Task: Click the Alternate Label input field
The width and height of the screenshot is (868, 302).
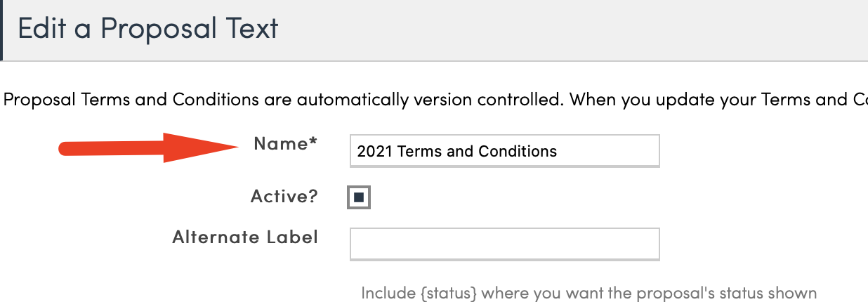Action: coord(504,244)
